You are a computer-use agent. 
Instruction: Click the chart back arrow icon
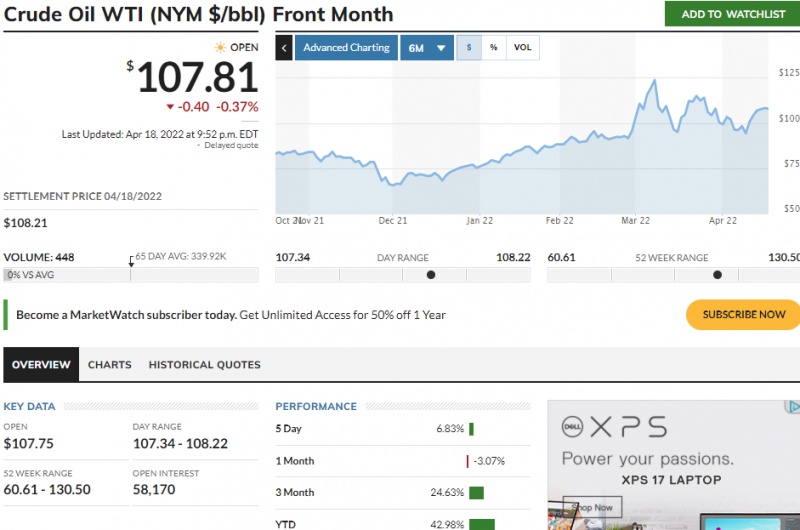(x=284, y=48)
